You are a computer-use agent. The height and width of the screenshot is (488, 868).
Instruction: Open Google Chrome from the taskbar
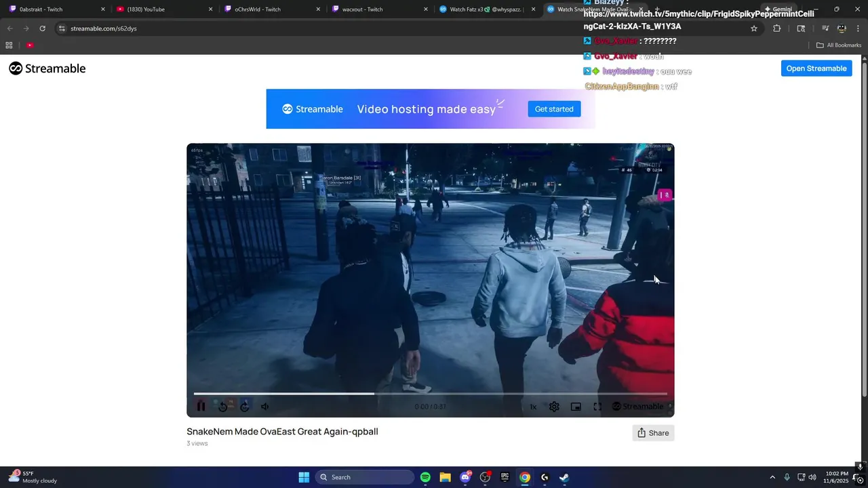pos(525,477)
